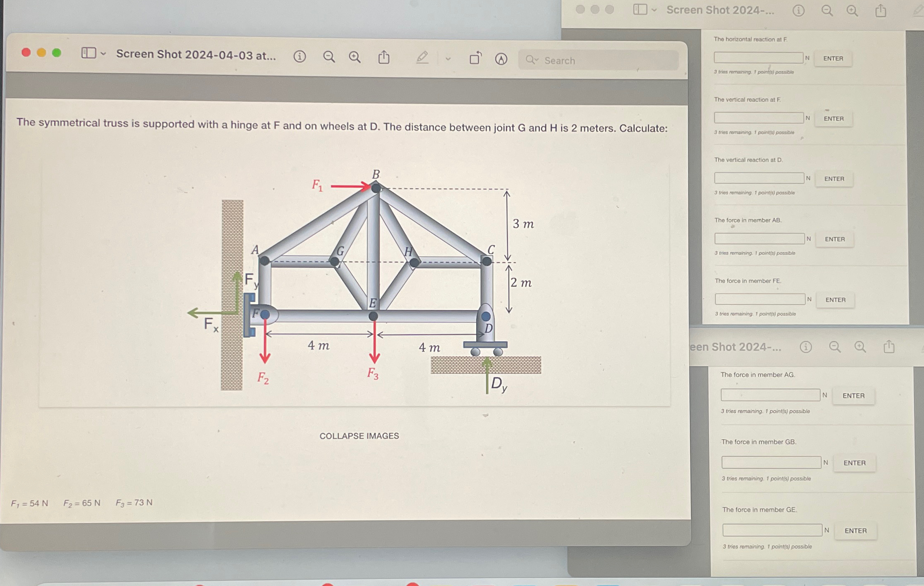Click the Share icon in the front Preview toolbar
Image resolution: width=924 pixels, height=586 pixels.
[384, 57]
